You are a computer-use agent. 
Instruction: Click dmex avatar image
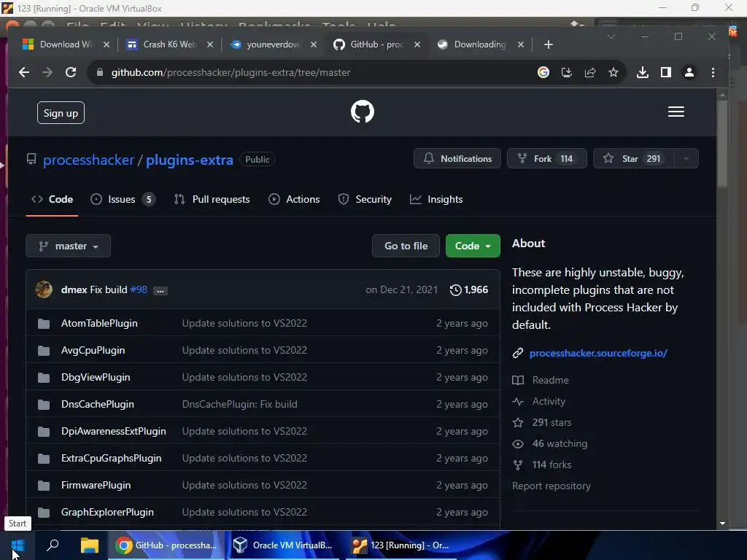tap(44, 289)
